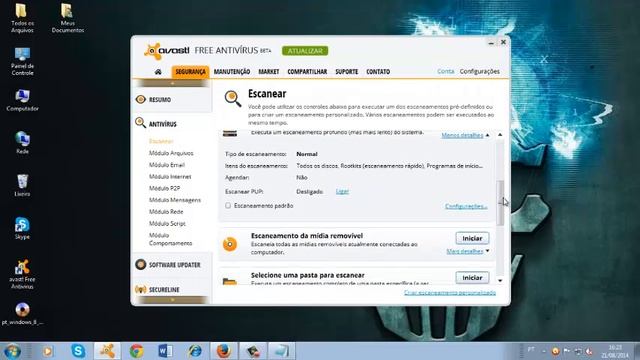Open the Suporte tab

point(347,72)
